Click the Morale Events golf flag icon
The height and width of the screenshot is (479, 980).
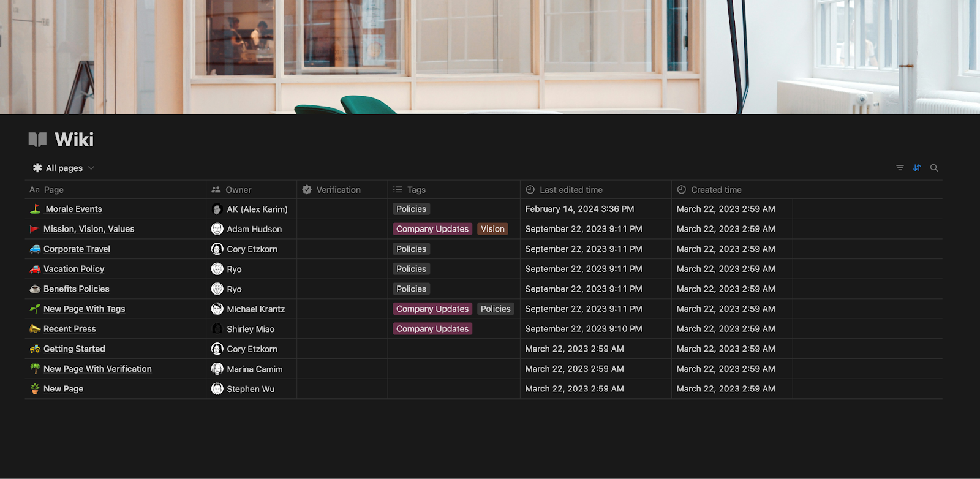[36, 209]
